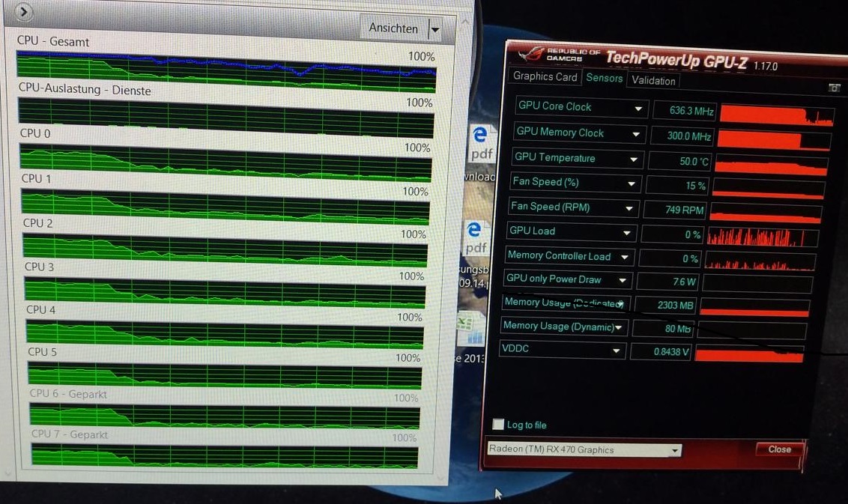Click the Close button in GPU-Z
This screenshot has height=504, width=848.
(779, 449)
